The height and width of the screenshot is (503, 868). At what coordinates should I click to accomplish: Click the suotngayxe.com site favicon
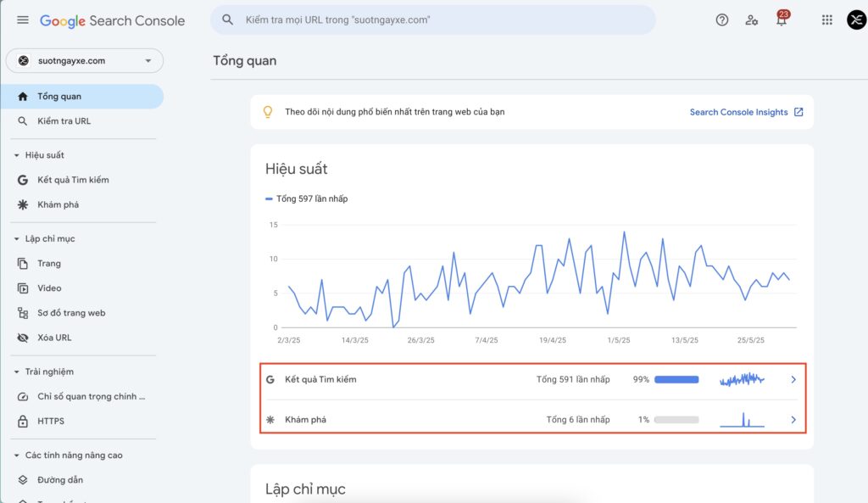23,61
